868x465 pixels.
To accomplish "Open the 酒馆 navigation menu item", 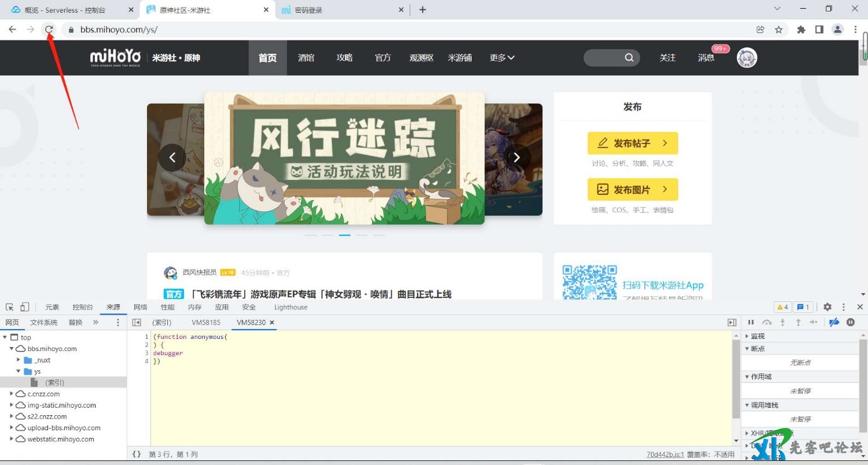I will click(x=306, y=58).
